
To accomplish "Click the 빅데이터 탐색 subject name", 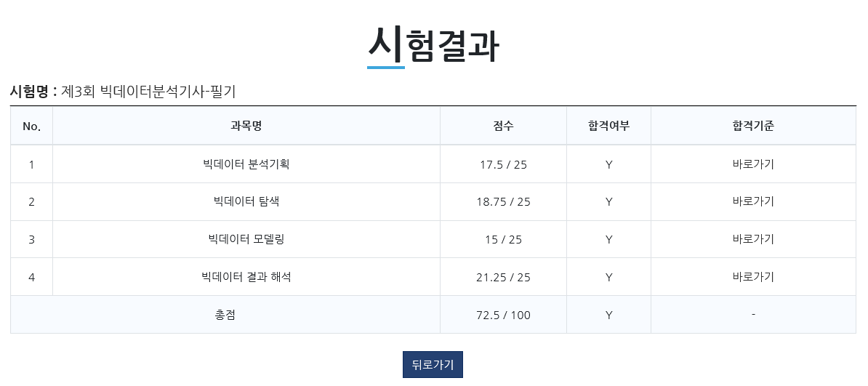I will [x=246, y=201].
